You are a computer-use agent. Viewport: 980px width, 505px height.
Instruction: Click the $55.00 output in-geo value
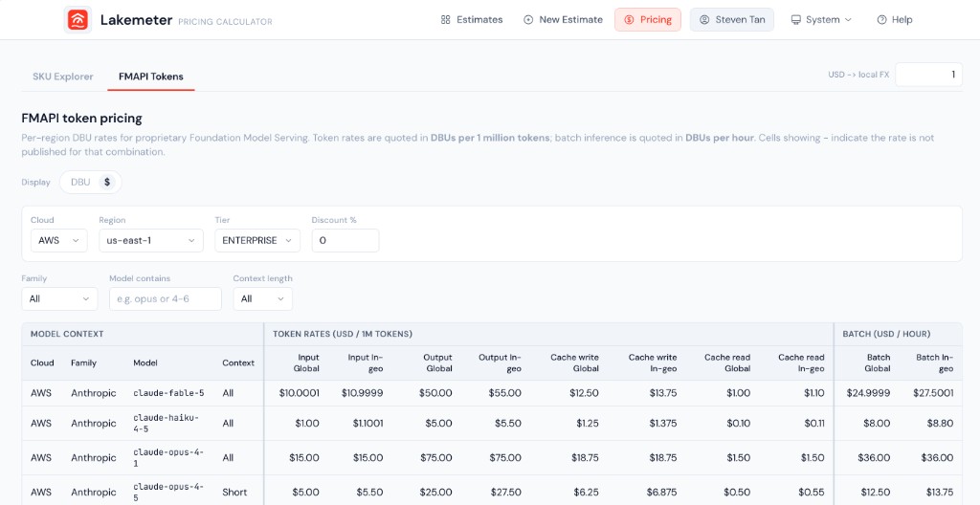pos(504,393)
